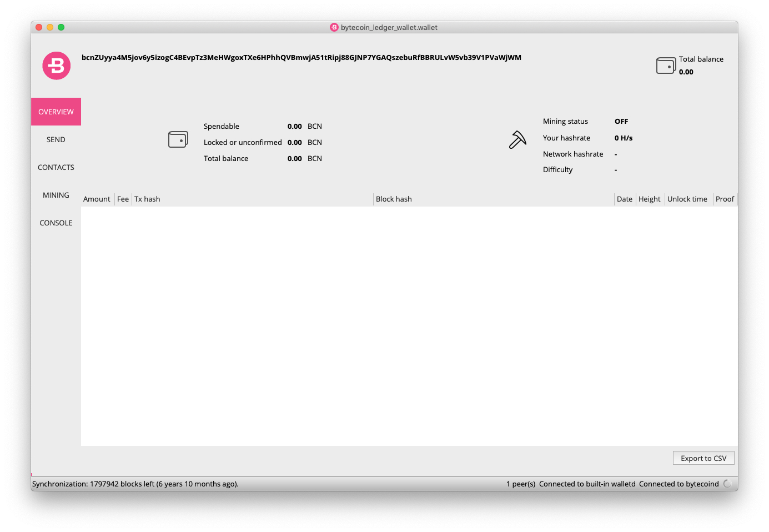This screenshot has width=769, height=532.
Task: Sort by the Height column header
Action: click(x=650, y=199)
